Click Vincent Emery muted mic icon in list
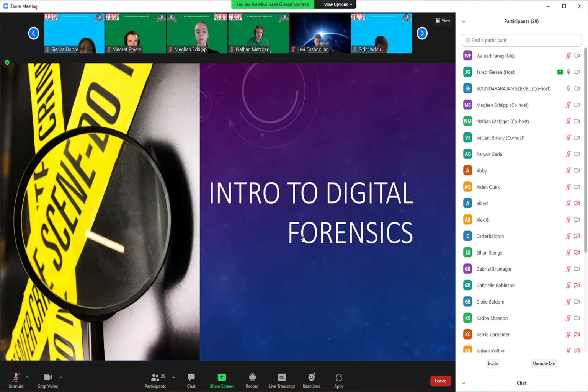 568,138
